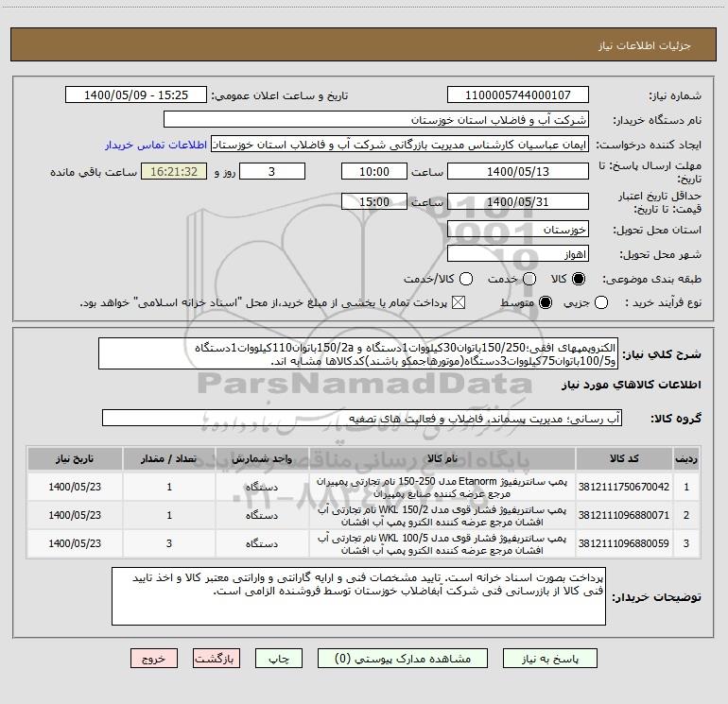Click the تعداد / مقدار column header
The image size is (728, 704).
tap(169, 458)
